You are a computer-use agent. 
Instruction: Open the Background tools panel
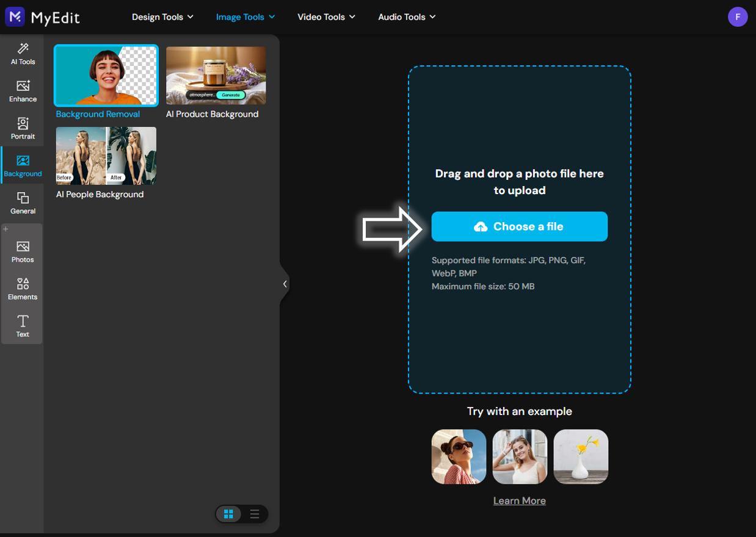[x=23, y=165]
